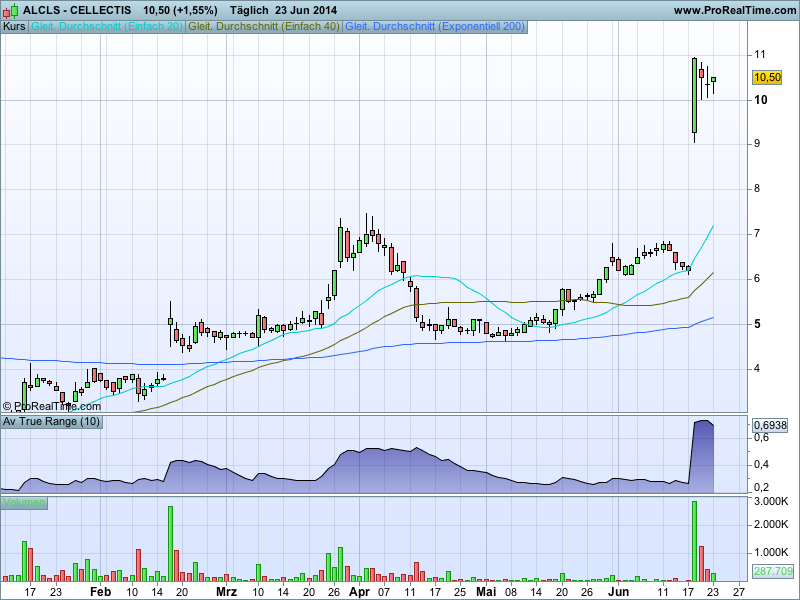Click the large green June gap-up candle
800x600 pixels.
coord(694,95)
